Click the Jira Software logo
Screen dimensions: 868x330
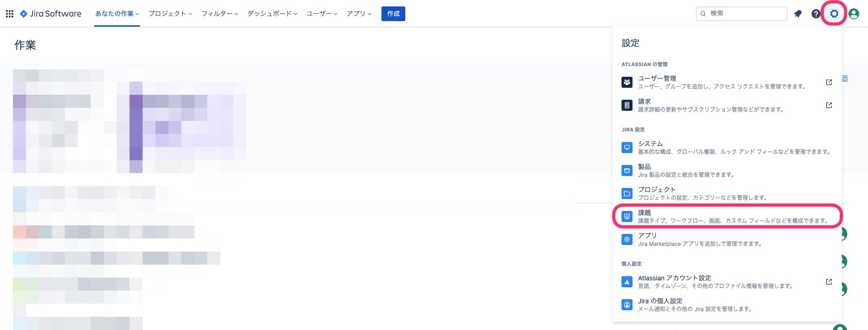coord(50,14)
